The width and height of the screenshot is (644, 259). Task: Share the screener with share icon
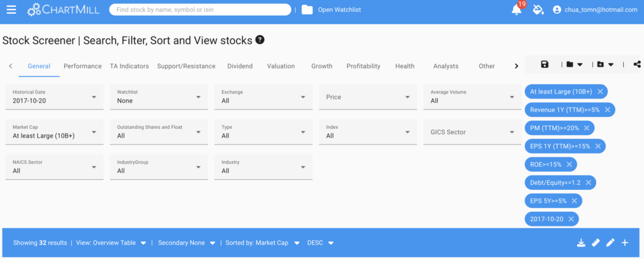click(x=637, y=64)
